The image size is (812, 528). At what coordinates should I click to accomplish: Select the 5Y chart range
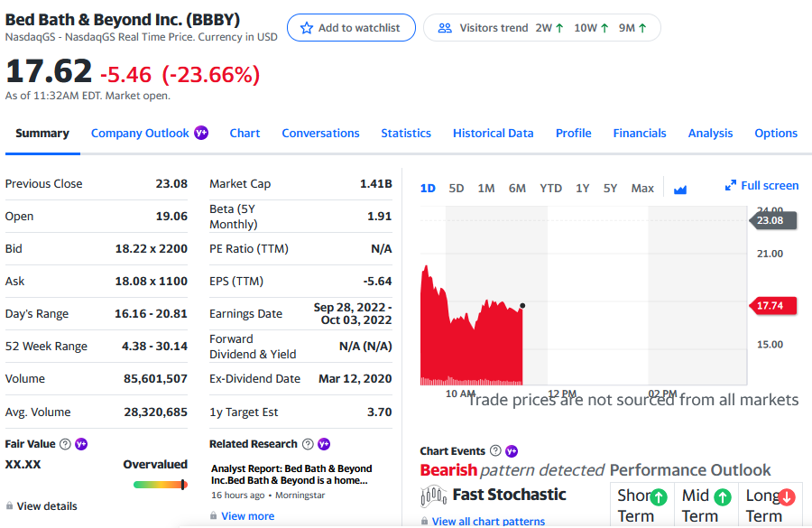coord(610,188)
